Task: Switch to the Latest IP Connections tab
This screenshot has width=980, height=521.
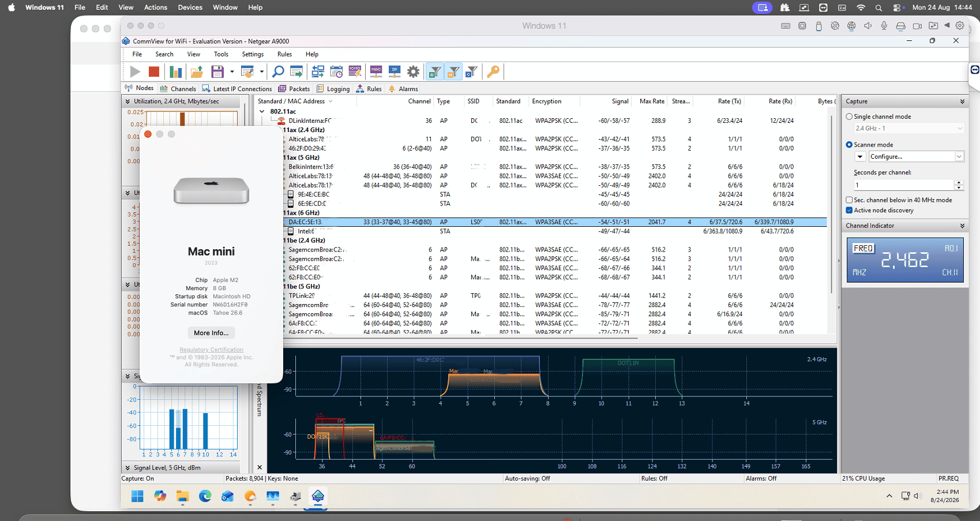Action: coord(236,89)
